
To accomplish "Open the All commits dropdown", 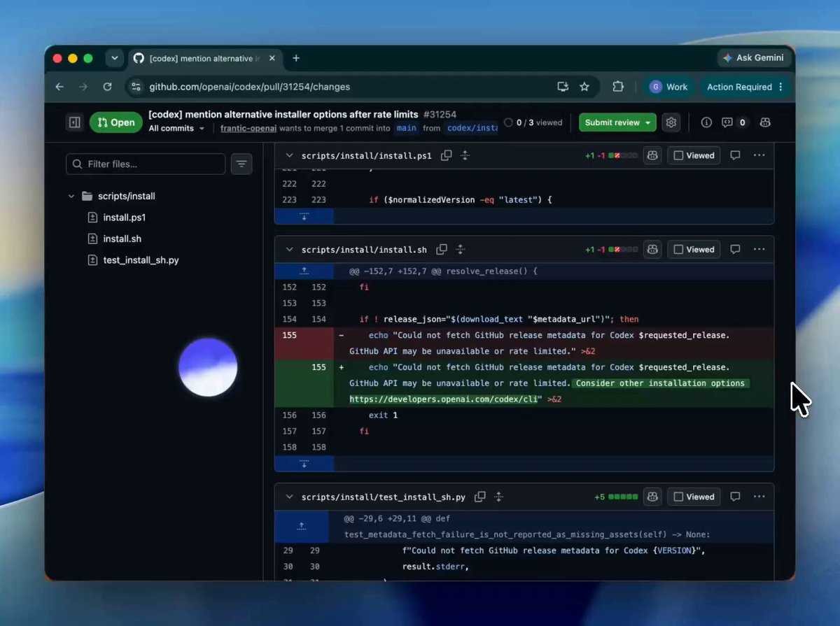I will (x=176, y=129).
